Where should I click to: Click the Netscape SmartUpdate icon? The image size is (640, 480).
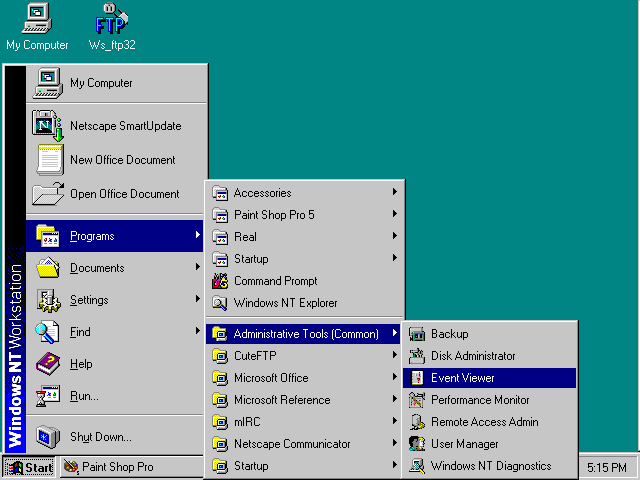click(x=48, y=125)
